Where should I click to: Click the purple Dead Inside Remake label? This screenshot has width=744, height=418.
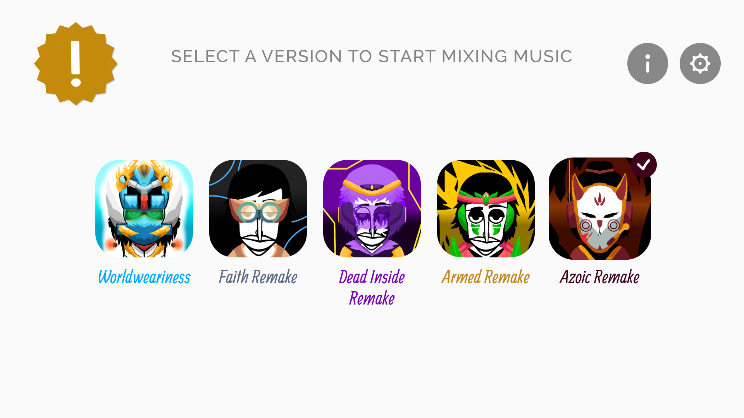(x=372, y=288)
